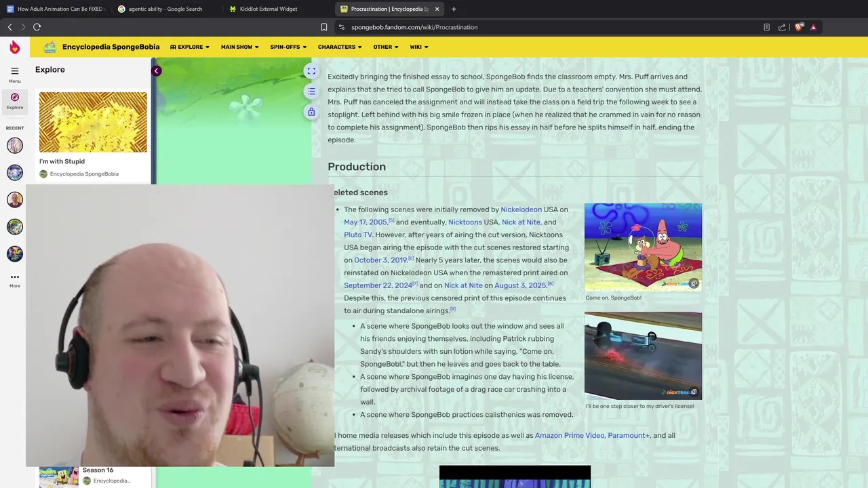Screen dimensions: 868x488
Task: Open the September 22, 2024 link
Action: pyautogui.click(x=378, y=285)
